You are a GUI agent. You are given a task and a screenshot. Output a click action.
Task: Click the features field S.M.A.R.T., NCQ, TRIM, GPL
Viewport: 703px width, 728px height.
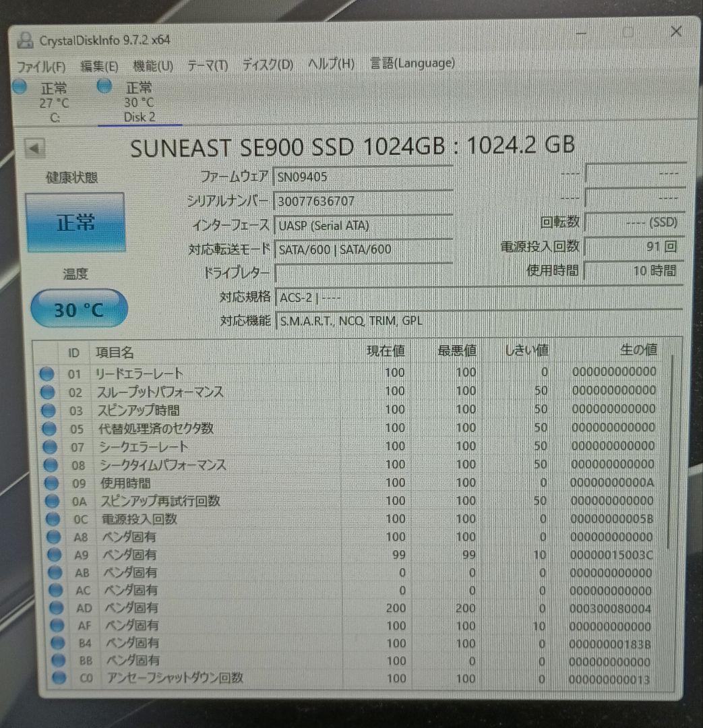coord(479,321)
